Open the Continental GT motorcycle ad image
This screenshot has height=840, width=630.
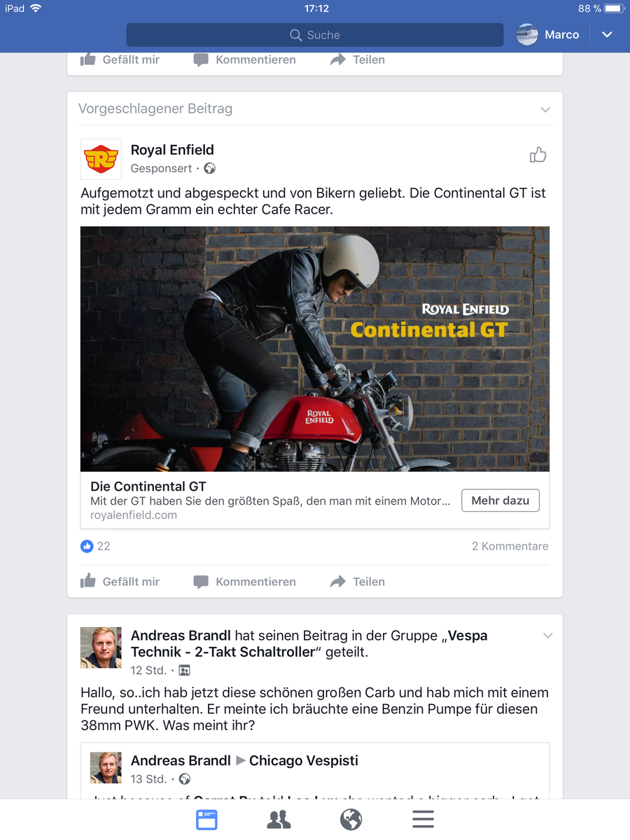click(x=315, y=349)
